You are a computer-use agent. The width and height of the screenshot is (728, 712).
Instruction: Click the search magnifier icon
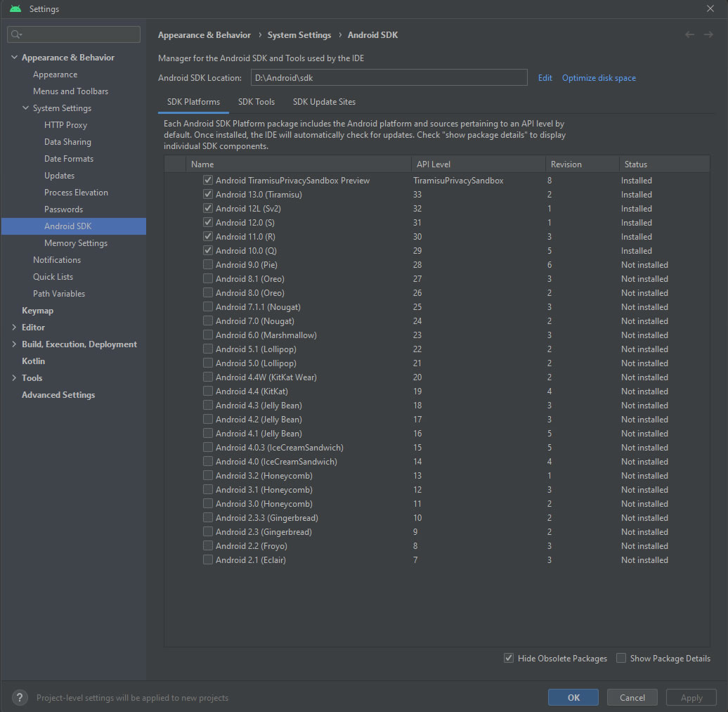pyautogui.click(x=16, y=34)
